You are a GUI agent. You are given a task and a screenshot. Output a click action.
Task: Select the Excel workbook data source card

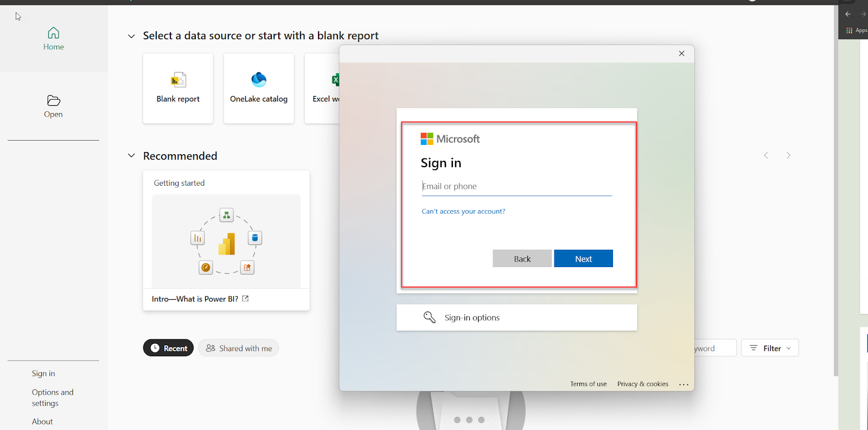(322, 88)
